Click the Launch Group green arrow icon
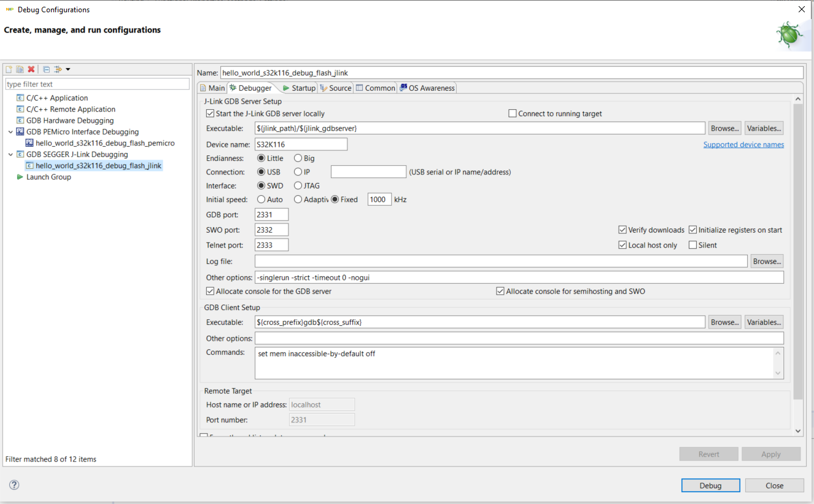The width and height of the screenshot is (814, 504). tap(20, 177)
